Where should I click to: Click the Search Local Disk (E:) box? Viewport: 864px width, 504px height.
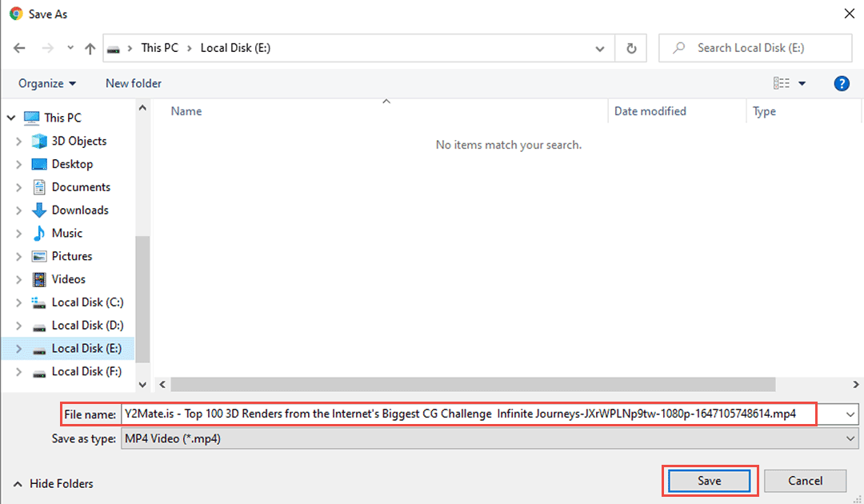(x=755, y=48)
